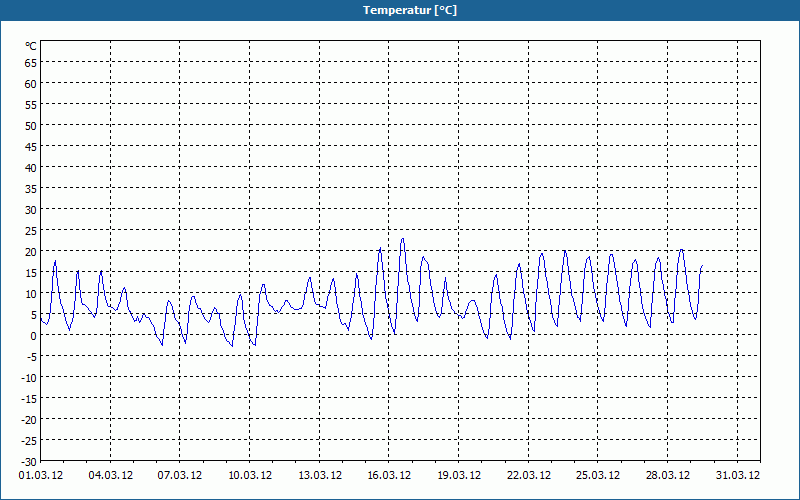Image resolution: width=800 pixels, height=500 pixels.
Task: Click the 0 y-axis label
Action: tap(34, 336)
